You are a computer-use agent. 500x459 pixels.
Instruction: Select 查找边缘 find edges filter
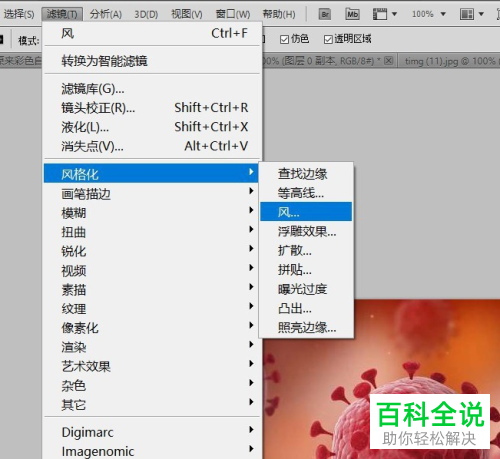coord(306,174)
